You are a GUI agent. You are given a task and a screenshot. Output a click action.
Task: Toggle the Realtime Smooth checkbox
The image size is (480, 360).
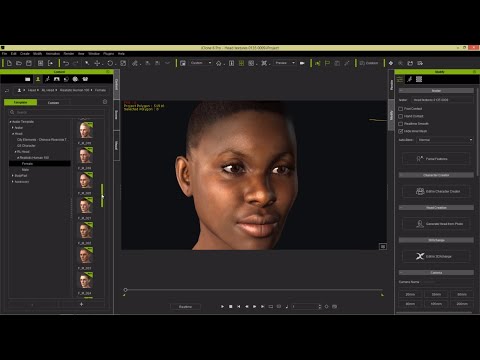(x=401, y=124)
